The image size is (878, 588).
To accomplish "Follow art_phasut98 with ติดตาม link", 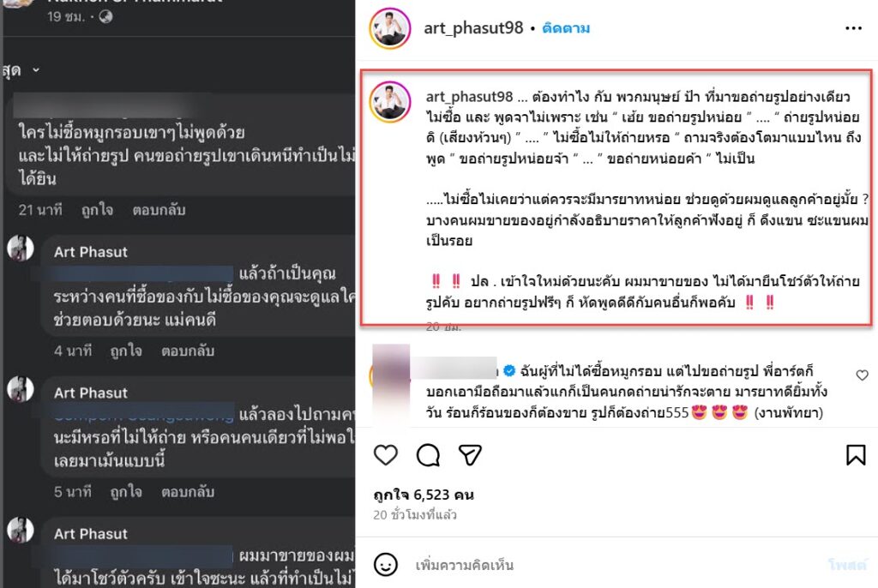I will pos(566,28).
